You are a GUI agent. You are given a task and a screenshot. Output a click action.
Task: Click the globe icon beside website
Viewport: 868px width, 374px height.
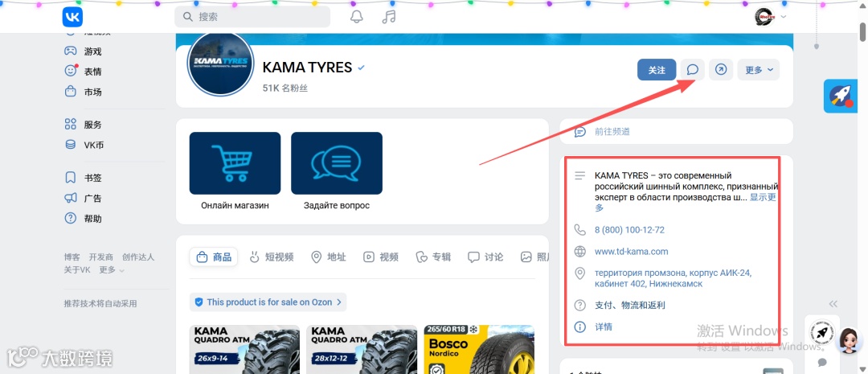pos(579,252)
